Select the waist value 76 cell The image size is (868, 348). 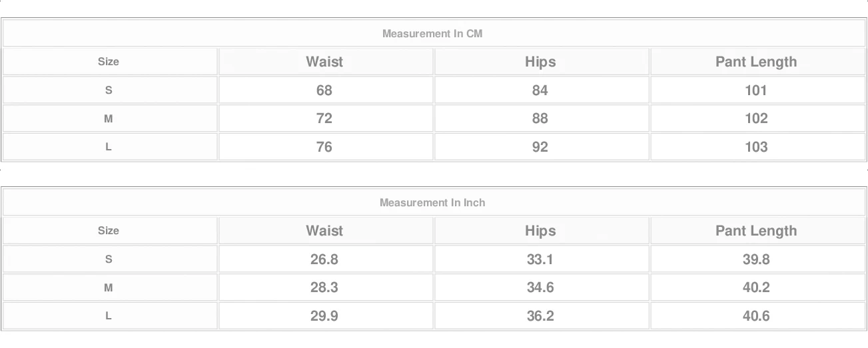(x=324, y=146)
